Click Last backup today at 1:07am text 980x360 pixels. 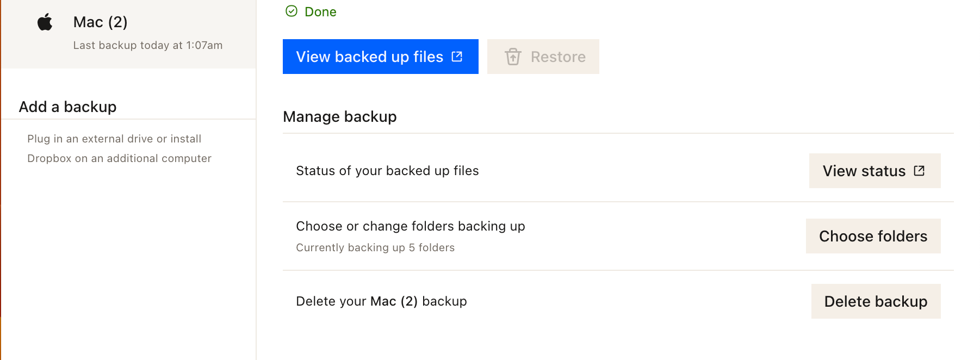(x=147, y=45)
